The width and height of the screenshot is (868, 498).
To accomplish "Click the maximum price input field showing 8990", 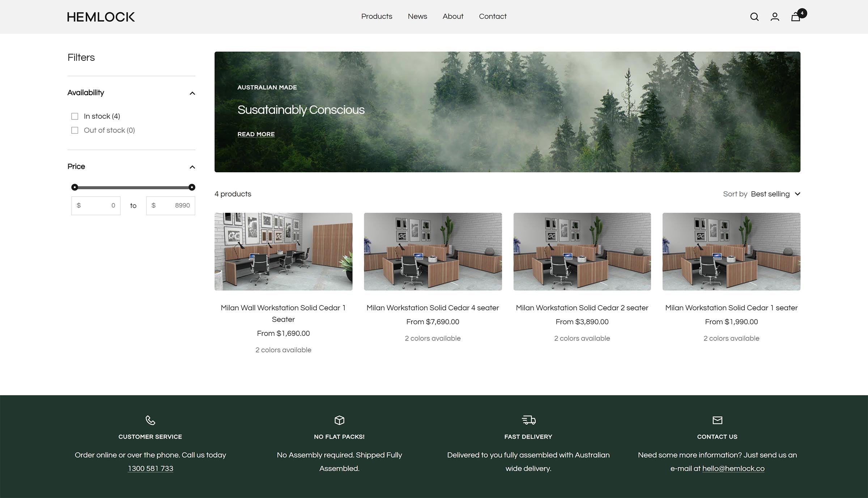I will 171,206.
